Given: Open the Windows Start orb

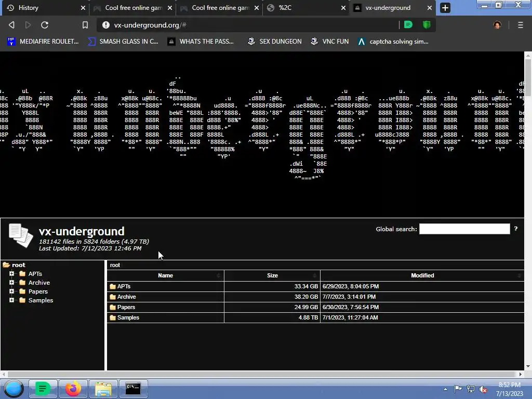Looking at the screenshot, I should click(x=14, y=389).
